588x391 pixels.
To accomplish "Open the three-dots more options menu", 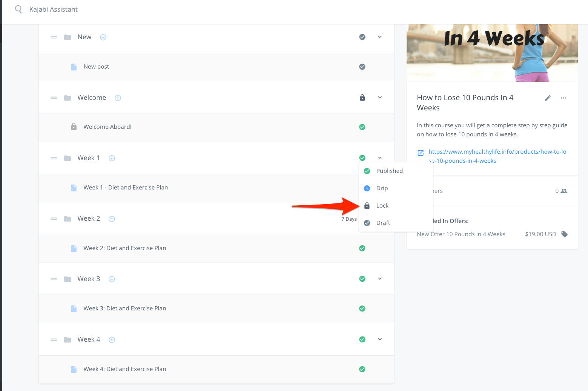I will pyautogui.click(x=563, y=98).
